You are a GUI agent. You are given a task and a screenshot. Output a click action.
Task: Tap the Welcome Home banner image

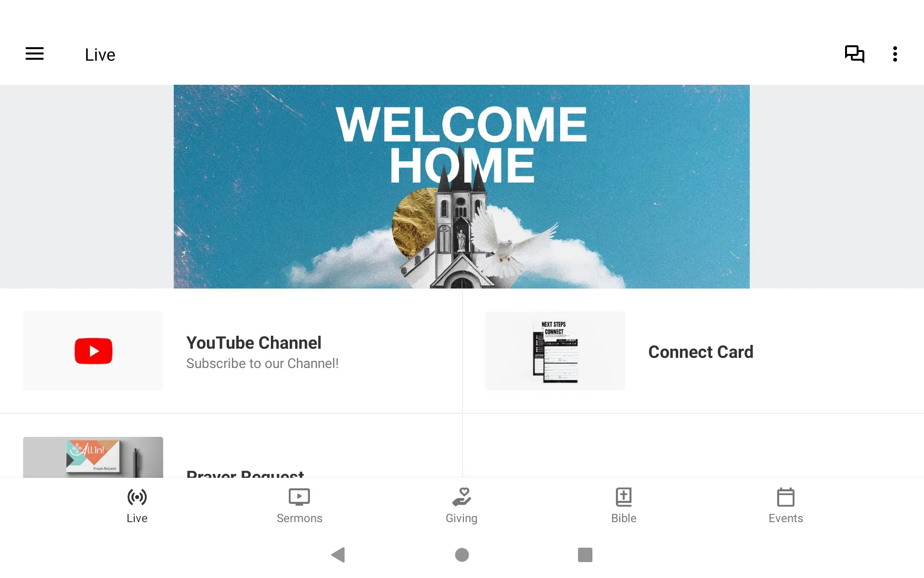click(x=462, y=186)
